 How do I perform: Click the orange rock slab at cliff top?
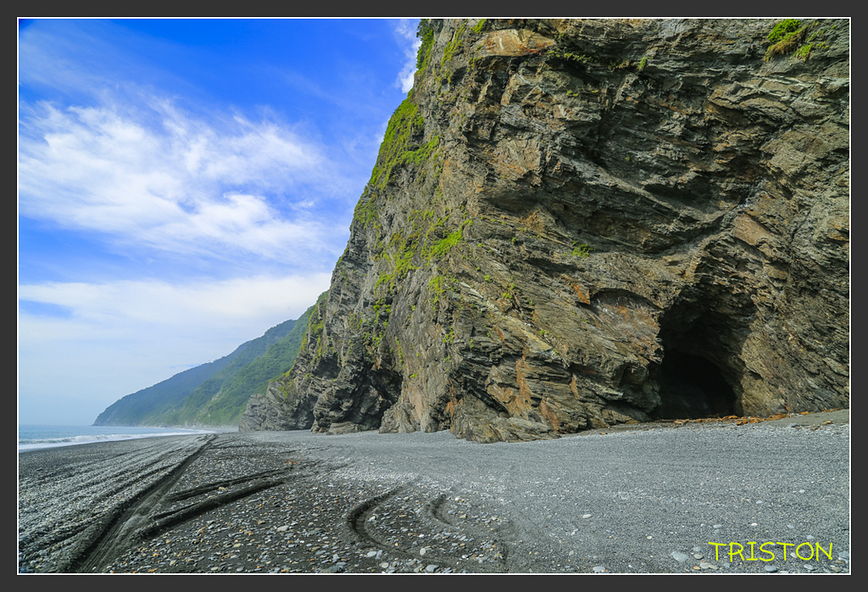(514, 43)
